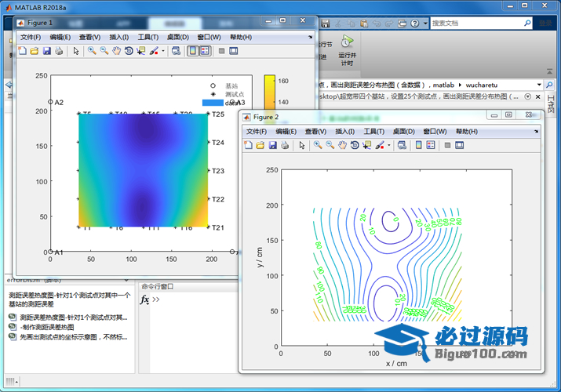Viewport: 561px width, 392px height.
Task: Activate Zoom In tool in Figure 1
Action: tap(92, 51)
